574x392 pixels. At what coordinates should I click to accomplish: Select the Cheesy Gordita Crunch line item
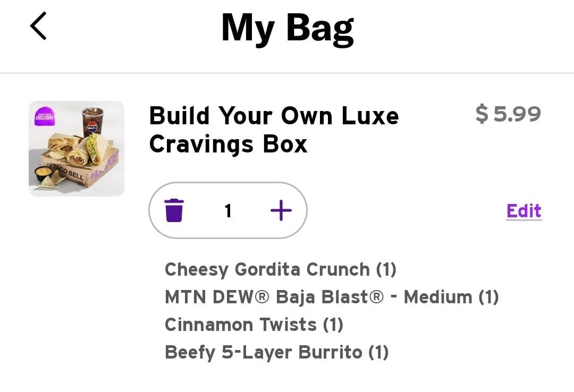(x=281, y=269)
